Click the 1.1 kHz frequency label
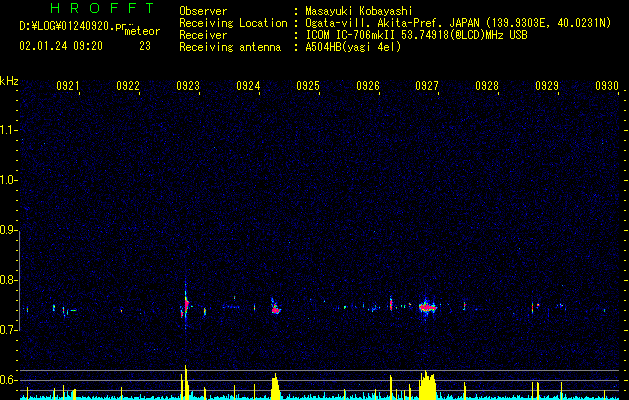This screenshot has width=629, height=400. (8, 130)
